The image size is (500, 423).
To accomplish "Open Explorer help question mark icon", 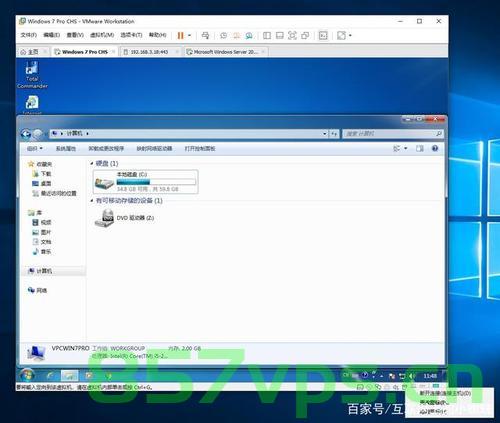I will tap(435, 149).
